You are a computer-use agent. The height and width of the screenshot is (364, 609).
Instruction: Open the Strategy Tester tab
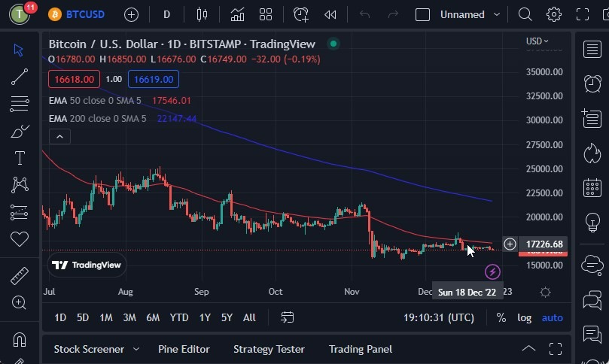tap(269, 349)
